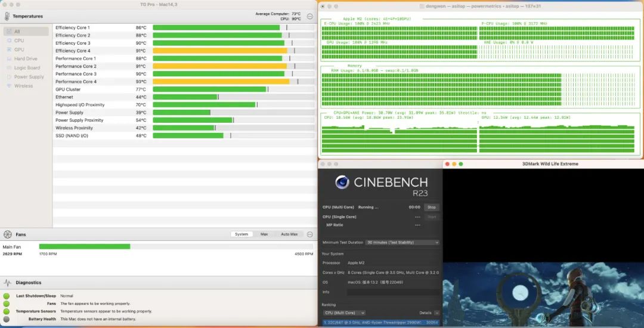Viewport: 644px width, 328px height.
Task: Open the CPU (Multi Core) ranking dropdown
Action: click(x=344, y=312)
